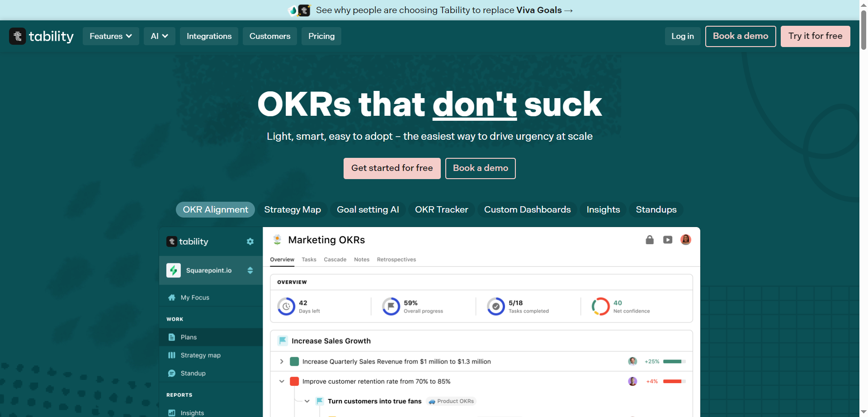This screenshot has width=868, height=417.
Task: Click the green +25% progress bar
Action: click(x=675, y=361)
